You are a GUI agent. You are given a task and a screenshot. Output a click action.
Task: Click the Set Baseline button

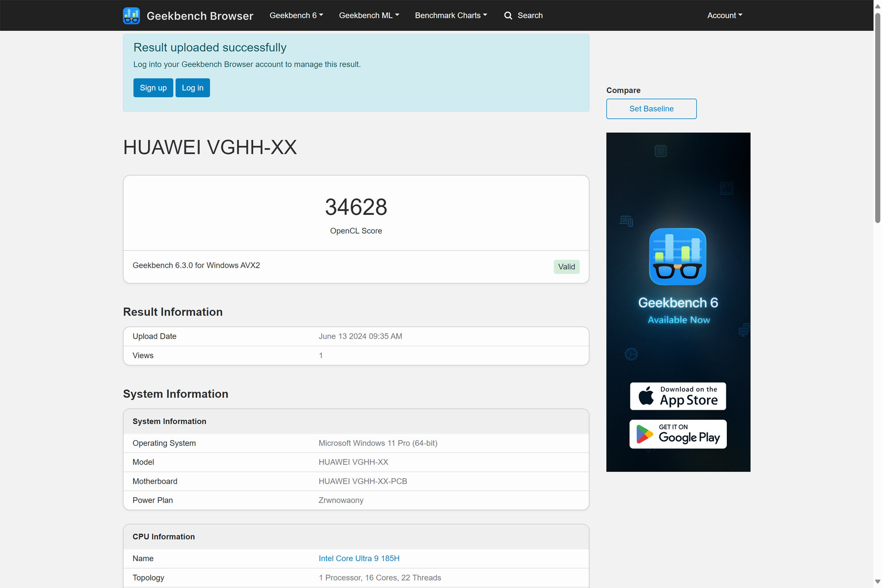[651, 109]
